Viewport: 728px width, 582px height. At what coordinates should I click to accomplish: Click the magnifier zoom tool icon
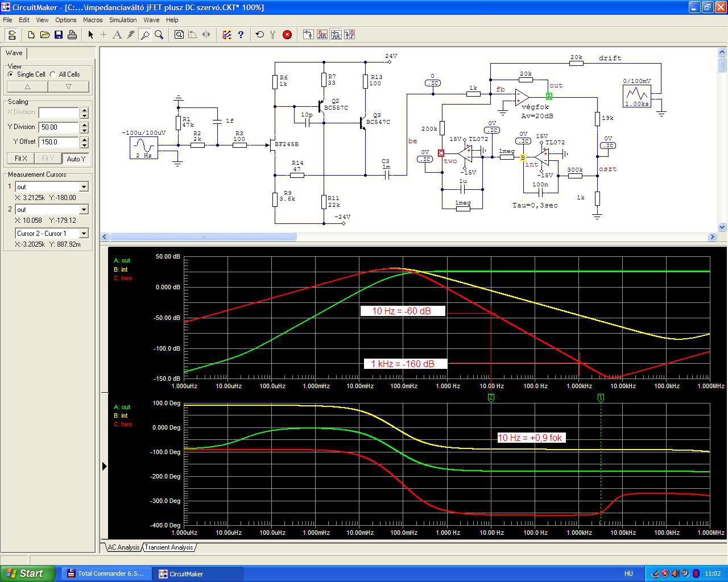tap(159, 35)
